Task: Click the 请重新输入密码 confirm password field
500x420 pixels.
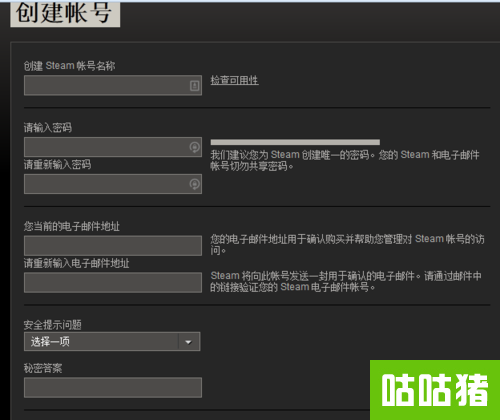Action: 113,184
